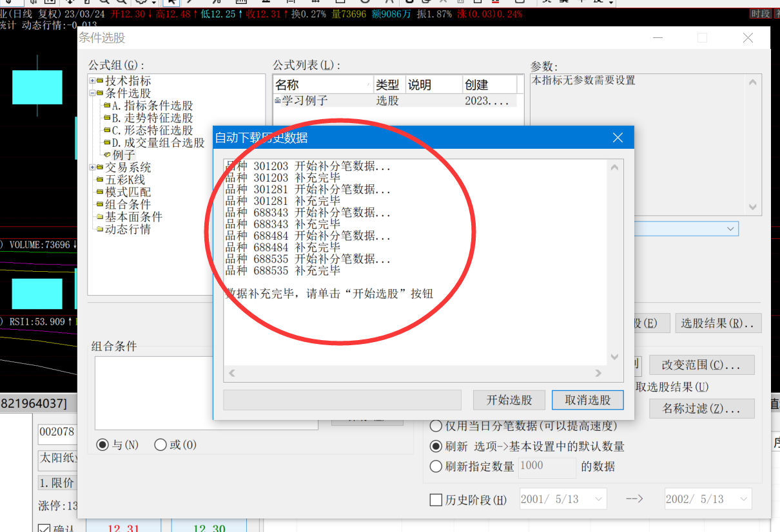Select B.走势特征选股 folder

(x=151, y=118)
